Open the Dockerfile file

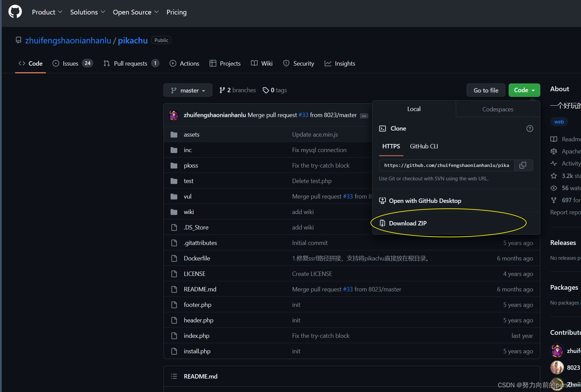click(x=197, y=258)
